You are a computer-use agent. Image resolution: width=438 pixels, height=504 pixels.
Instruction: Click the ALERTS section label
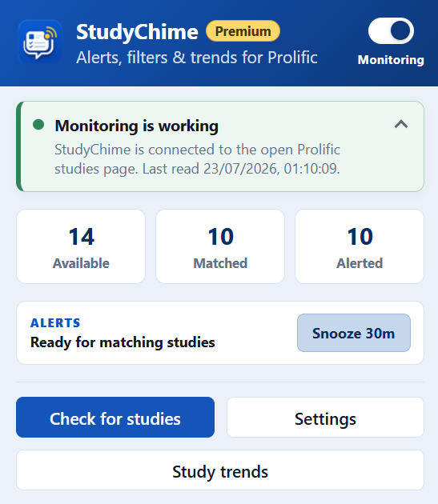55,322
